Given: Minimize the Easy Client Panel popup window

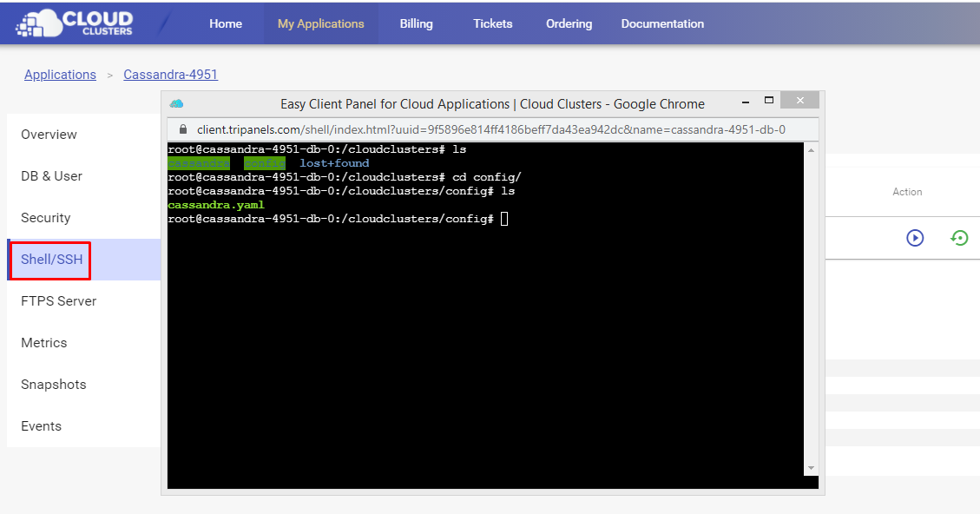Looking at the screenshot, I should [x=745, y=102].
